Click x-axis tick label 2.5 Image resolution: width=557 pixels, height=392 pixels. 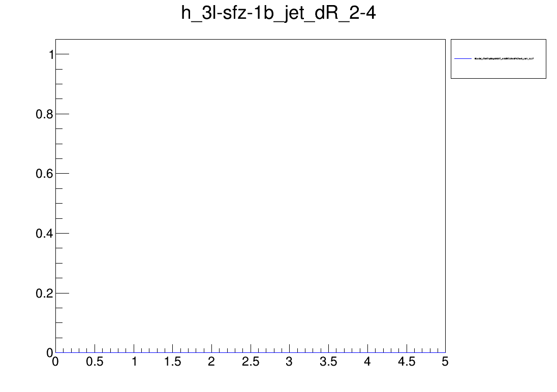pyautogui.click(x=251, y=362)
